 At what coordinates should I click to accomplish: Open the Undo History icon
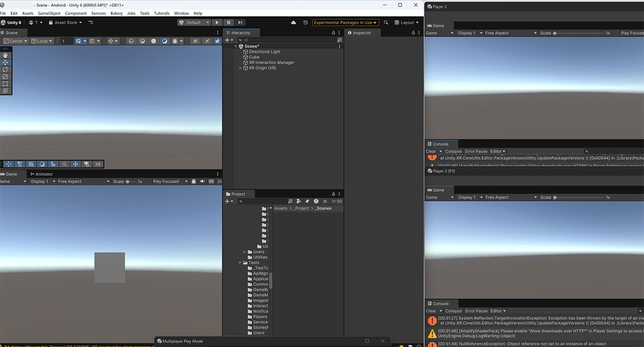pos(305,22)
